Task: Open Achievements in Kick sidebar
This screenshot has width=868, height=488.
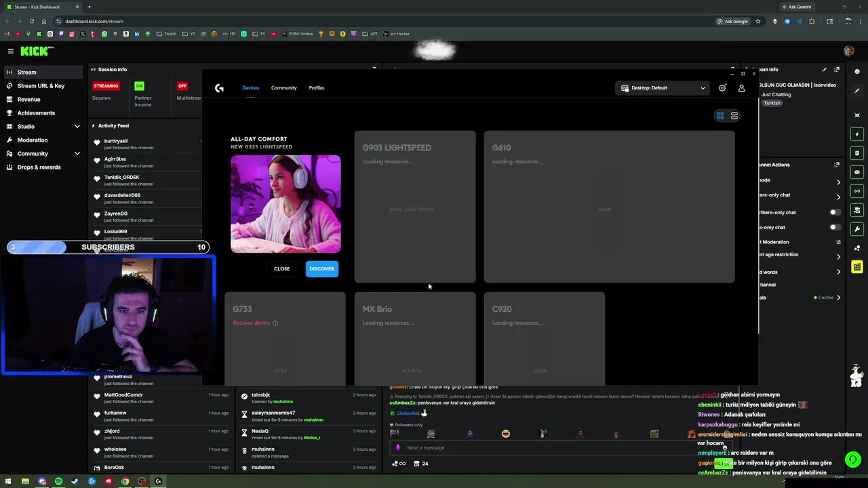Action: (43, 113)
